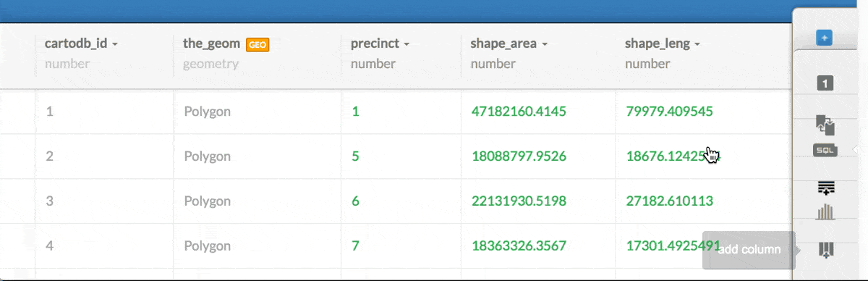Select precinct cell with value 7

click(355, 246)
